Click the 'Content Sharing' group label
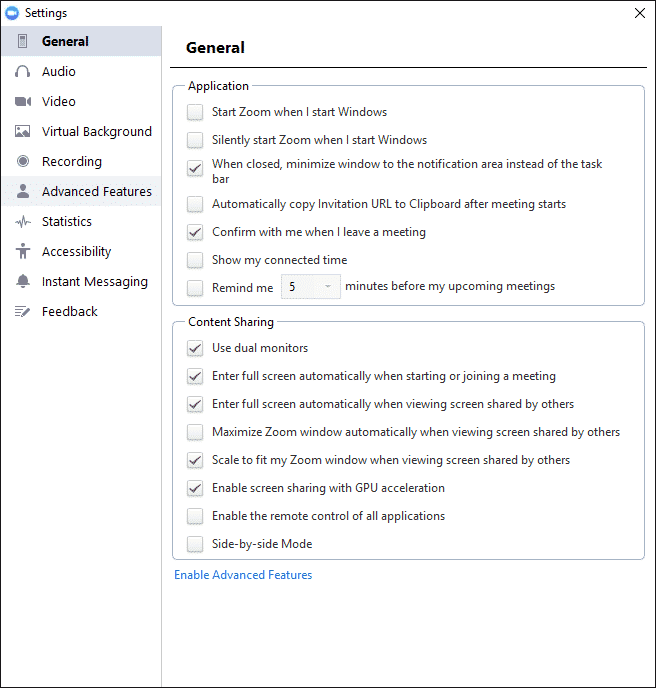The image size is (656, 688). [231, 322]
